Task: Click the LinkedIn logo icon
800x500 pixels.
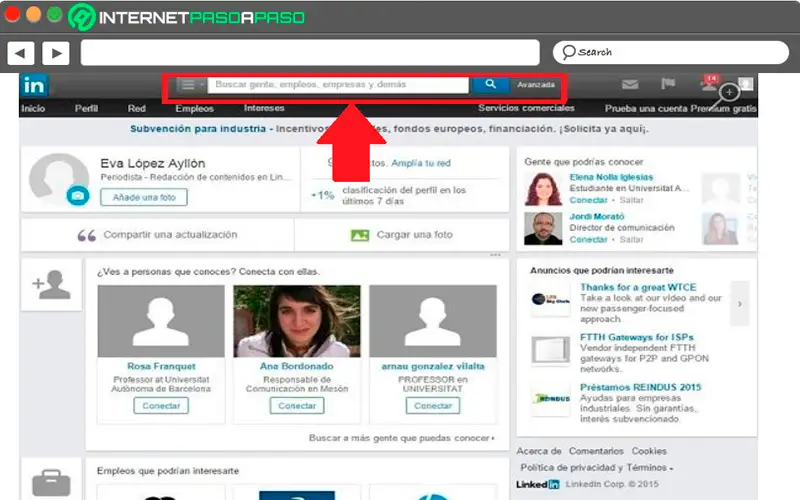Action: 34,85
